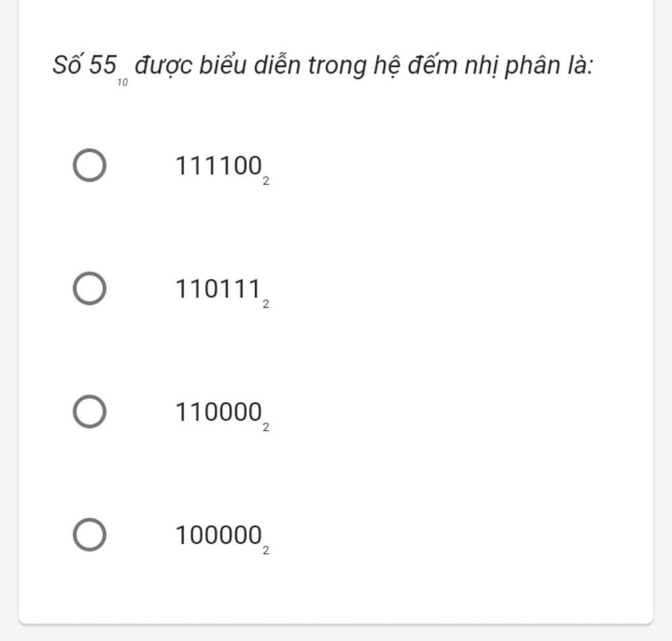Click the answer label text 110111

pyautogui.click(x=219, y=289)
